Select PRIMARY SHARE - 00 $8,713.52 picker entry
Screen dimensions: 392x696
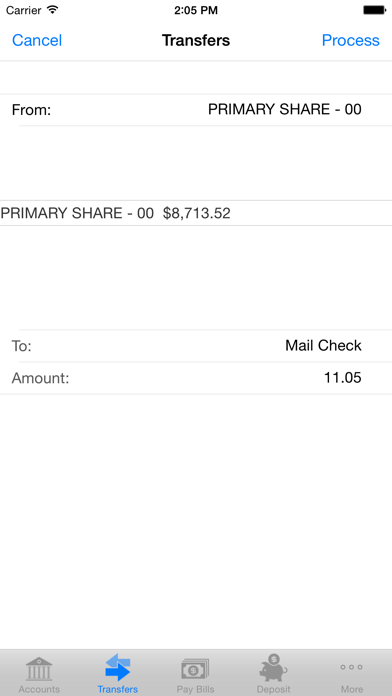pyautogui.click(x=196, y=213)
